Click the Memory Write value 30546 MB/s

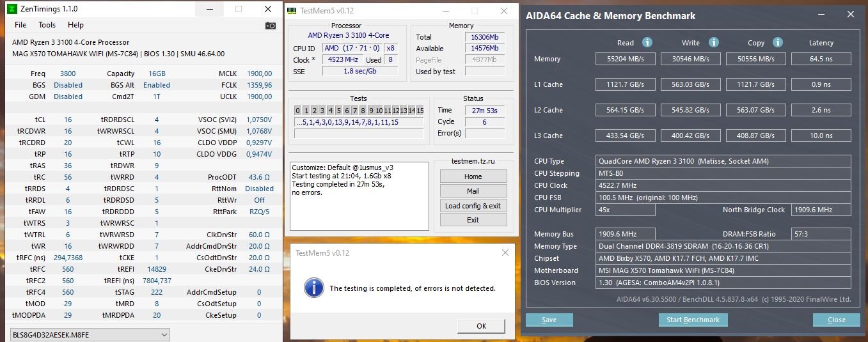coord(690,59)
